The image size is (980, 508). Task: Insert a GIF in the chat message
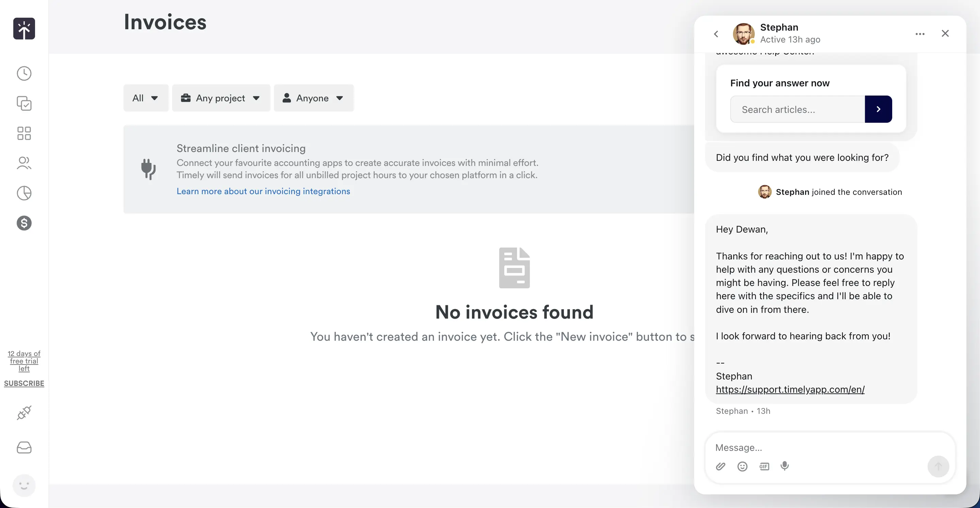[764, 466]
